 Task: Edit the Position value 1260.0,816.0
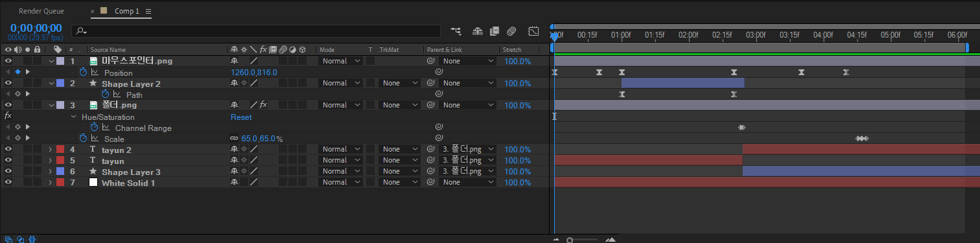tap(254, 72)
